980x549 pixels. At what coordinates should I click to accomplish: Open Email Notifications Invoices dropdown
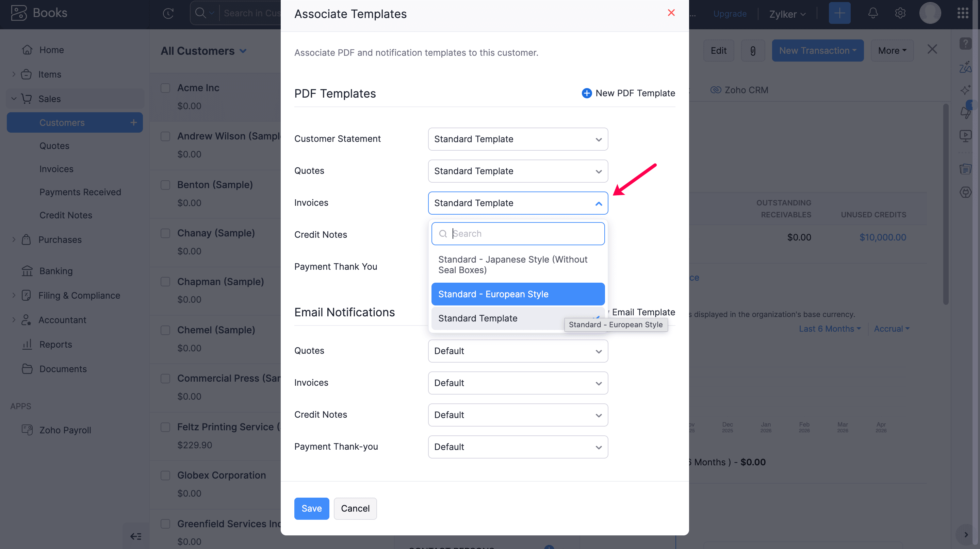[517, 383]
